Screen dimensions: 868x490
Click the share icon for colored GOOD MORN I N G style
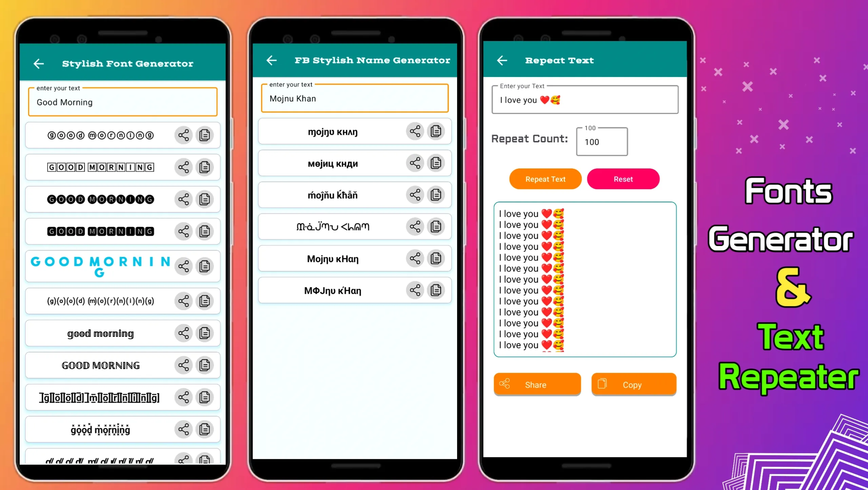pyautogui.click(x=184, y=266)
